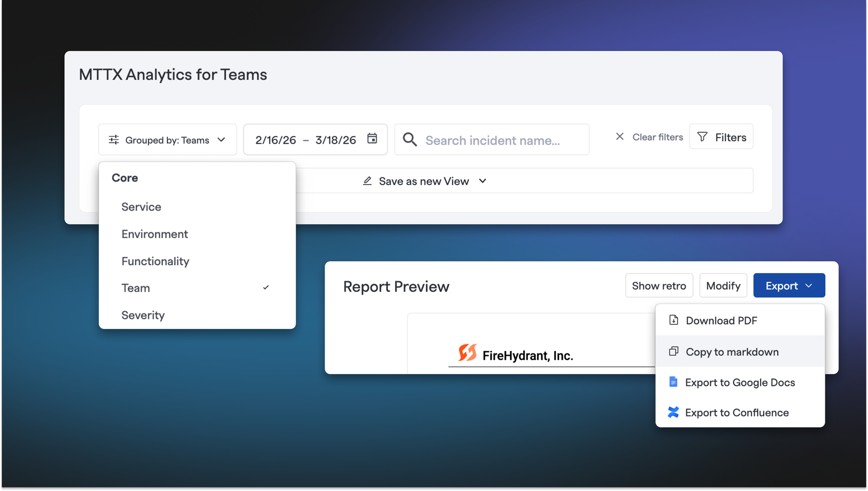Click the Download PDF file icon
The height and width of the screenshot is (491, 868).
point(674,320)
